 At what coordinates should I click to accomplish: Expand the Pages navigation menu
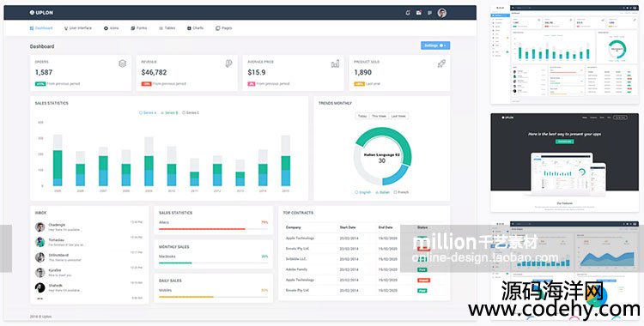(224, 28)
